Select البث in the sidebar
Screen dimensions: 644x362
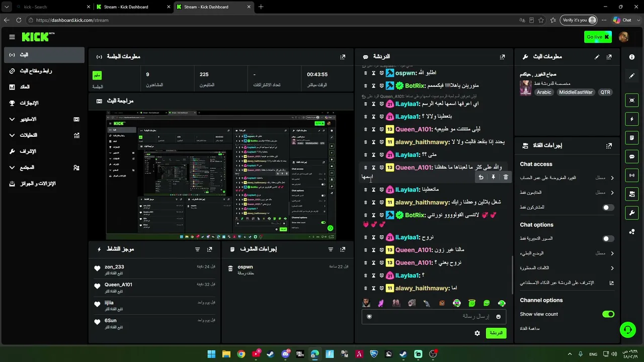[x=44, y=55]
